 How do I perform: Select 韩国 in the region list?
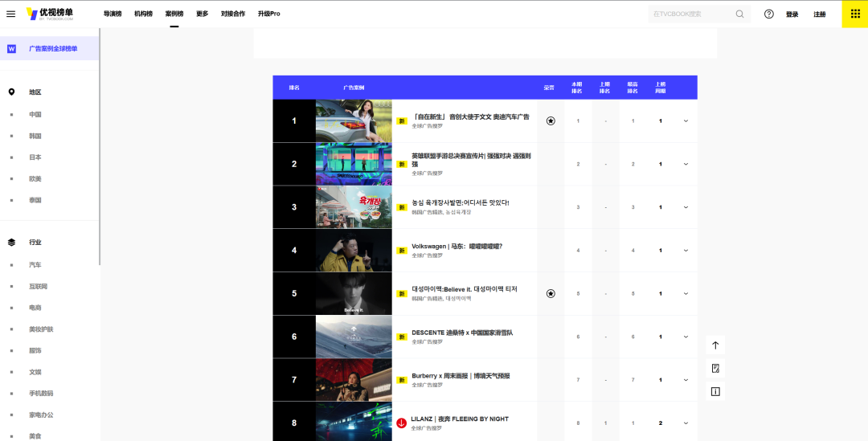35,136
